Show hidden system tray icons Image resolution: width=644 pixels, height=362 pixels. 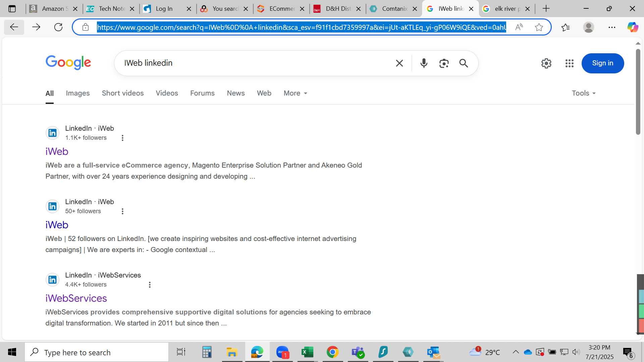tap(516, 352)
